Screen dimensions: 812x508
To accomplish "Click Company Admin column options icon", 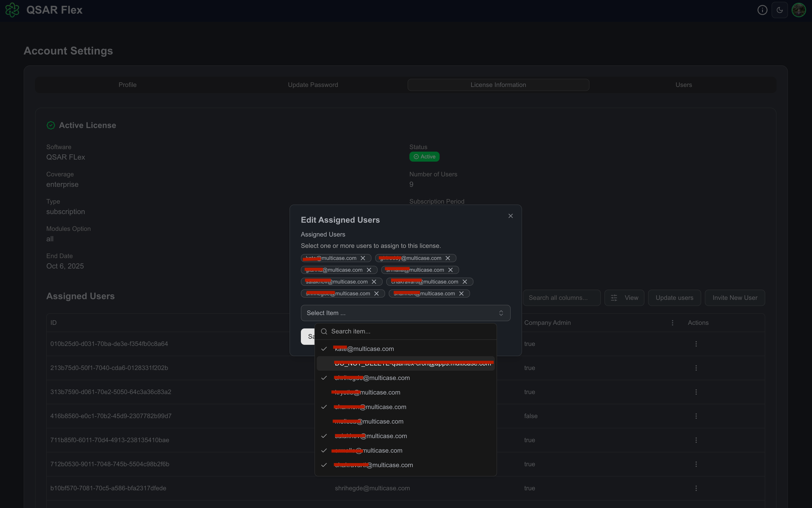I will [x=673, y=323].
